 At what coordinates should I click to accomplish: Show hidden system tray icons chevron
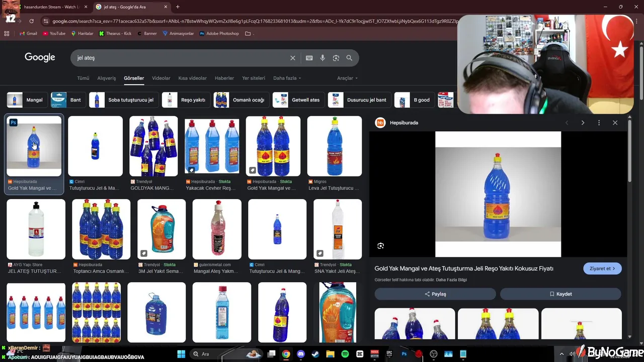(x=561, y=354)
